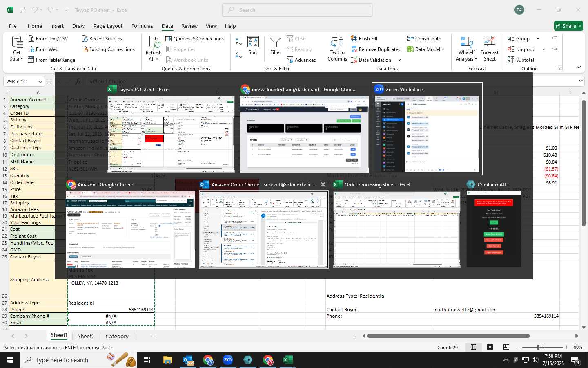Create a Forecast Sheet
Viewport: 588px width, 368px height.
[x=490, y=49]
